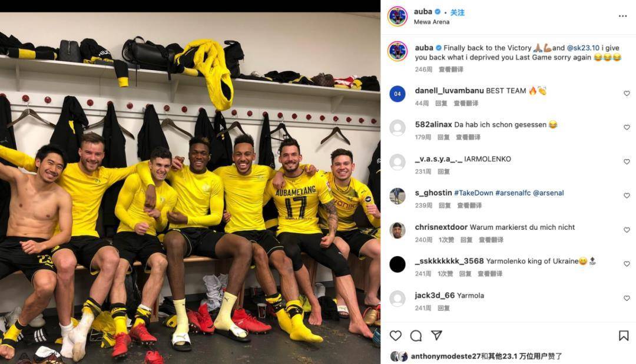Image resolution: width=636 pixels, height=364 pixels.
Task: Click the blue follow link next to auba
Action: (x=457, y=12)
